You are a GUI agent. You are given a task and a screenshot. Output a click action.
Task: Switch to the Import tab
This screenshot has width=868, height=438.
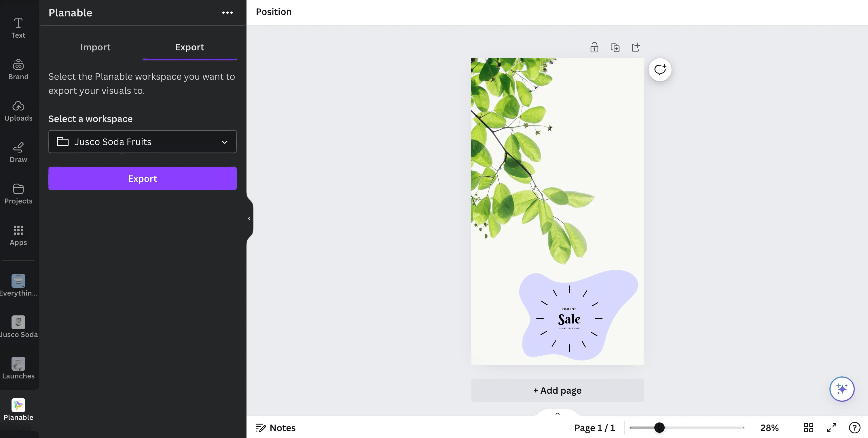click(95, 46)
